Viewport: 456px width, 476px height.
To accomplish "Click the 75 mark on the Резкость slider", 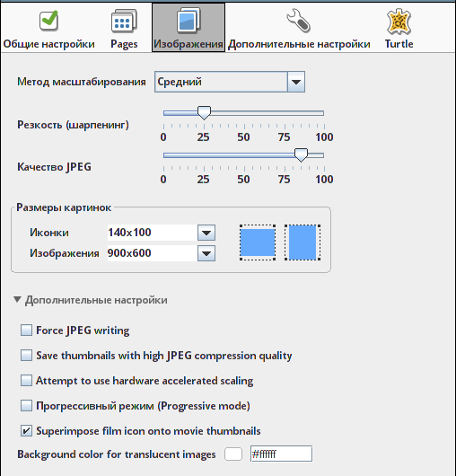I will click(x=285, y=137).
